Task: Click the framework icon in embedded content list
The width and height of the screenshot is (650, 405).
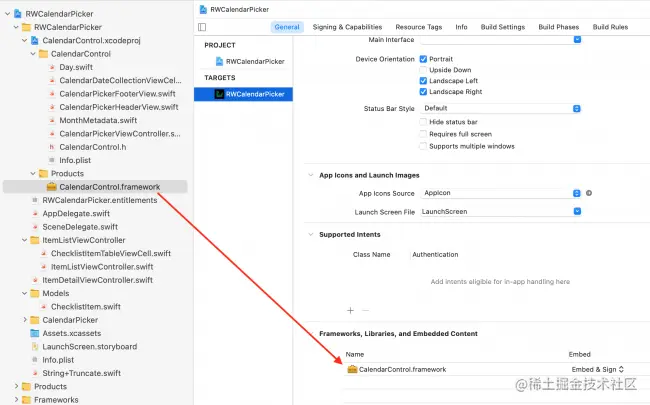Action: (x=352, y=369)
